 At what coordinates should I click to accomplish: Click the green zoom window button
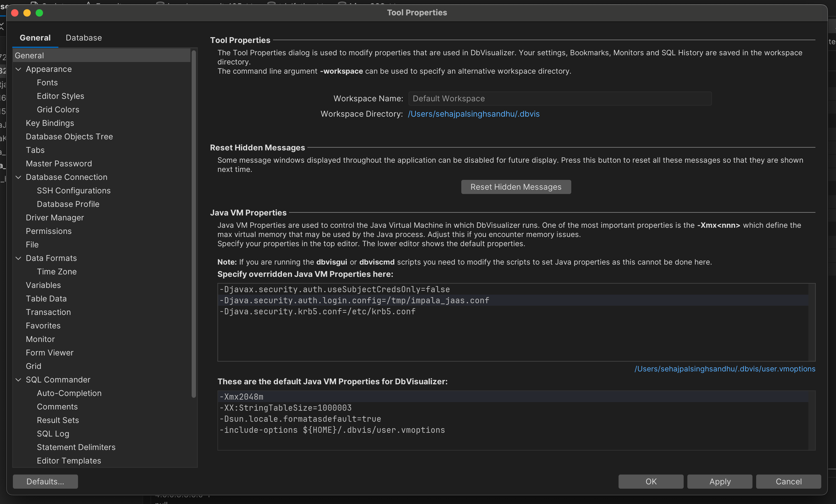(x=39, y=13)
